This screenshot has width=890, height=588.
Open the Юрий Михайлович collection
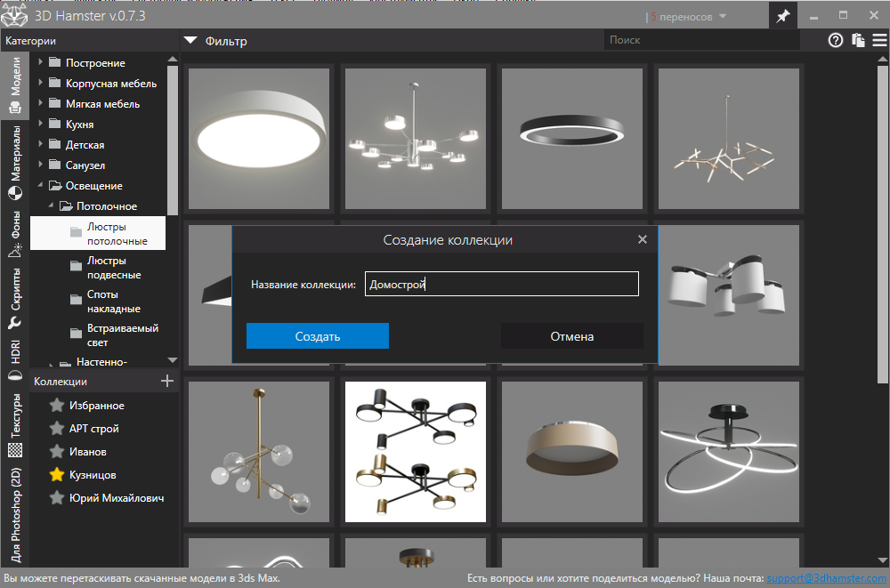coord(117,498)
